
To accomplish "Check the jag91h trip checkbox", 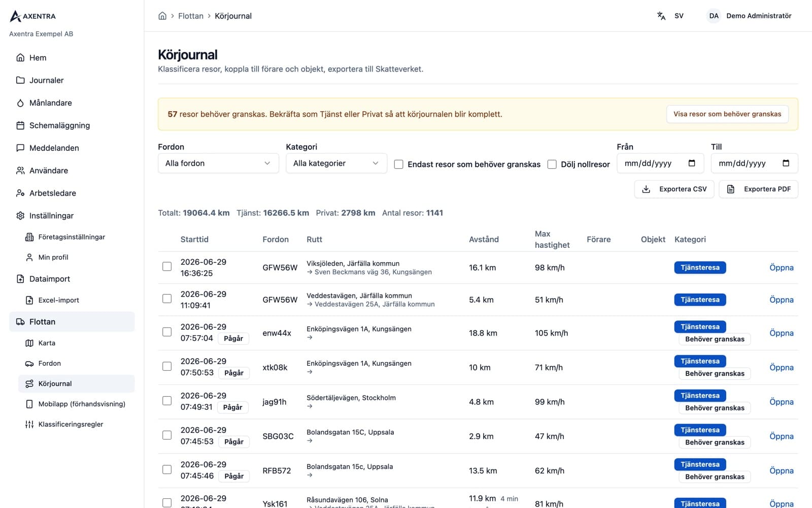I will [167, 401].
